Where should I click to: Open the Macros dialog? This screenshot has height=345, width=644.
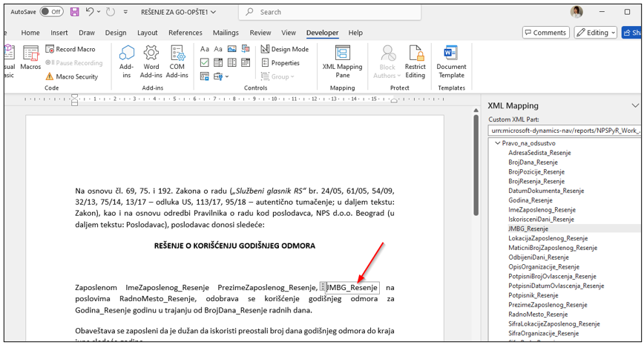[30, 59]
